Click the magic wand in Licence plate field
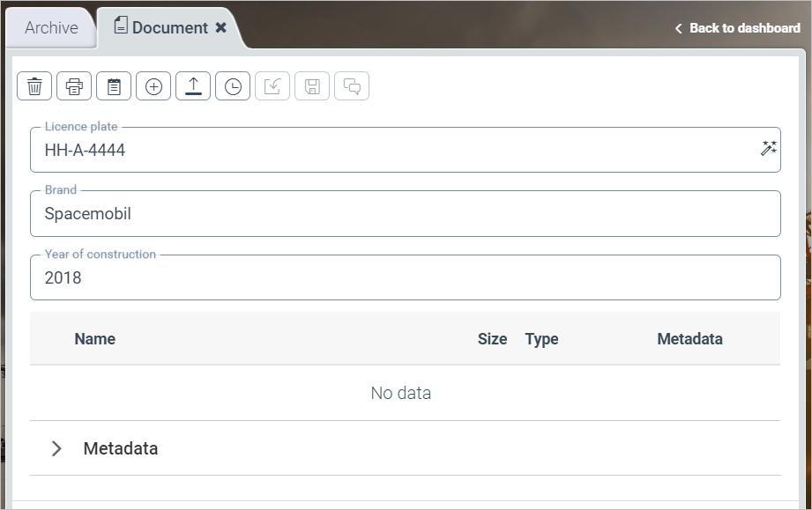The height and width of the screenshot is (510, 812). 768,149
